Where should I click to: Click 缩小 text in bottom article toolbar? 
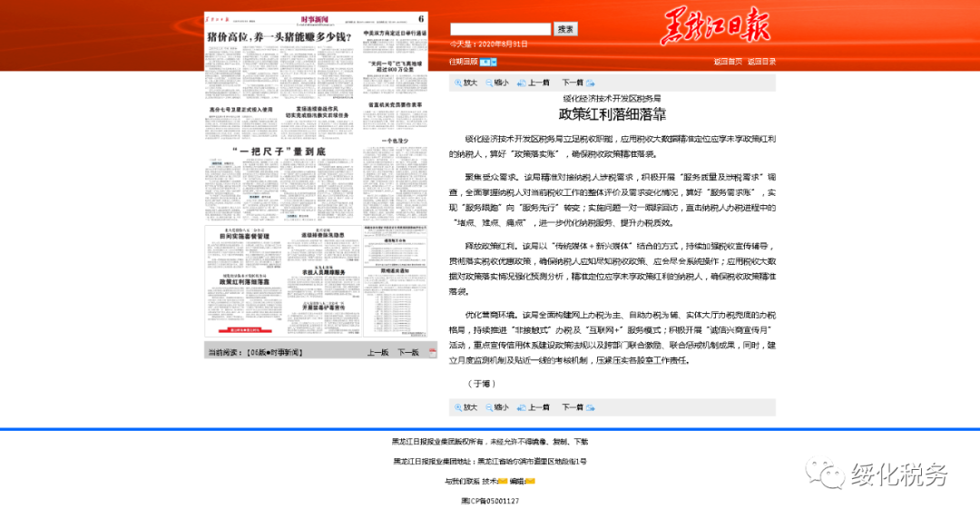[x=501, y=408]
